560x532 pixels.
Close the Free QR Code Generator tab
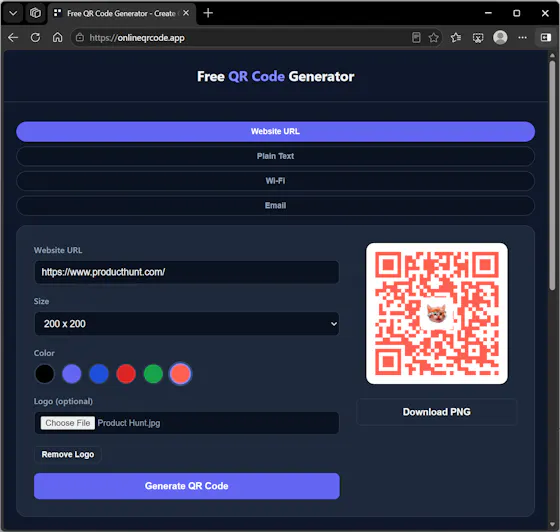(x=186, y=13)
